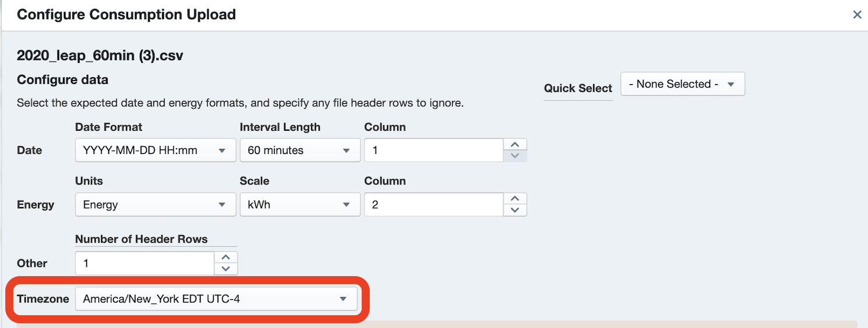Open the Energy Units dropdown
Screen dimensions: 868x328
[x=155, y=205]
